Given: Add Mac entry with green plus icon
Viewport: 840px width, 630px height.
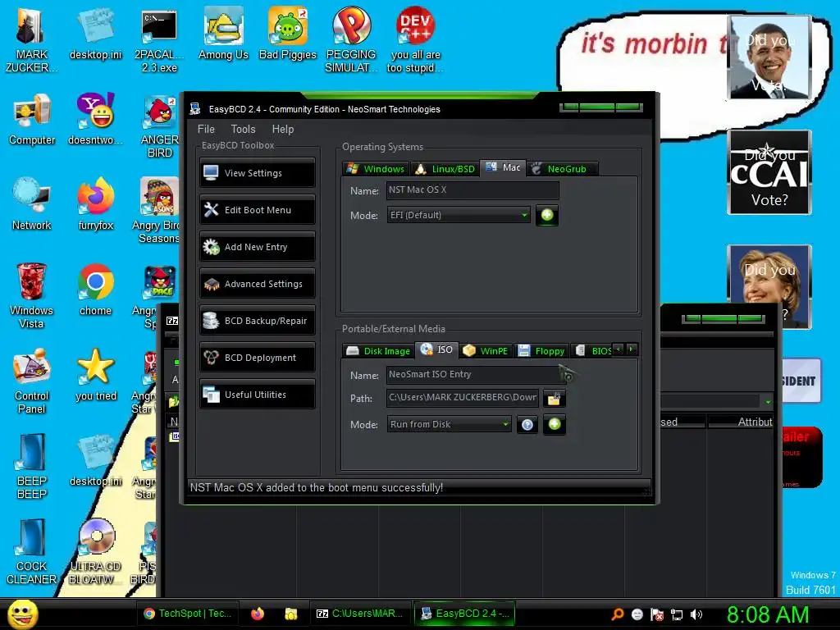Looking at the screenshot, I should (547, 215).
